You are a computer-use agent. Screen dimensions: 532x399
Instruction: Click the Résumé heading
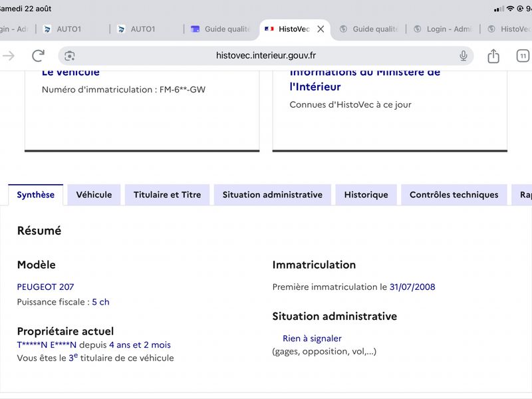pos(39,231)
